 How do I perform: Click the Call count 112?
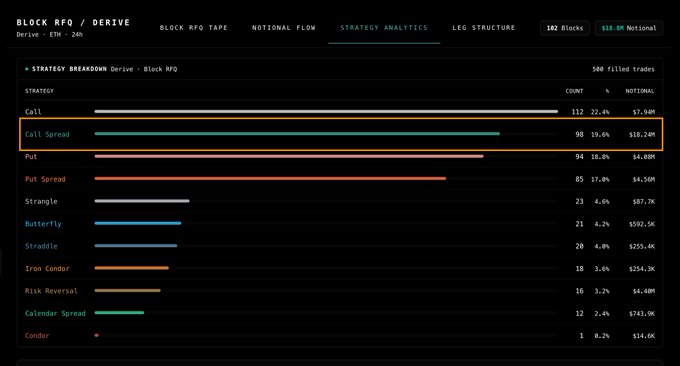tap(577, 112)
